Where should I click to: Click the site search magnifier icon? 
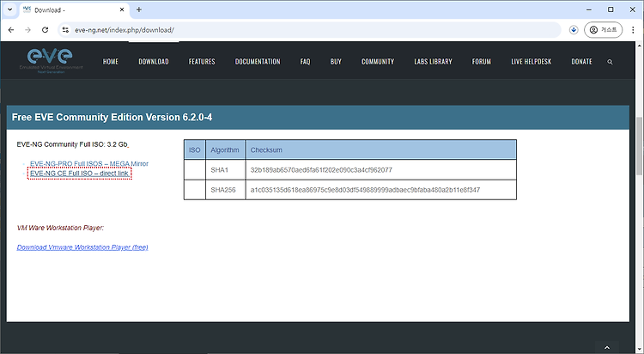(x=610, y=62)
